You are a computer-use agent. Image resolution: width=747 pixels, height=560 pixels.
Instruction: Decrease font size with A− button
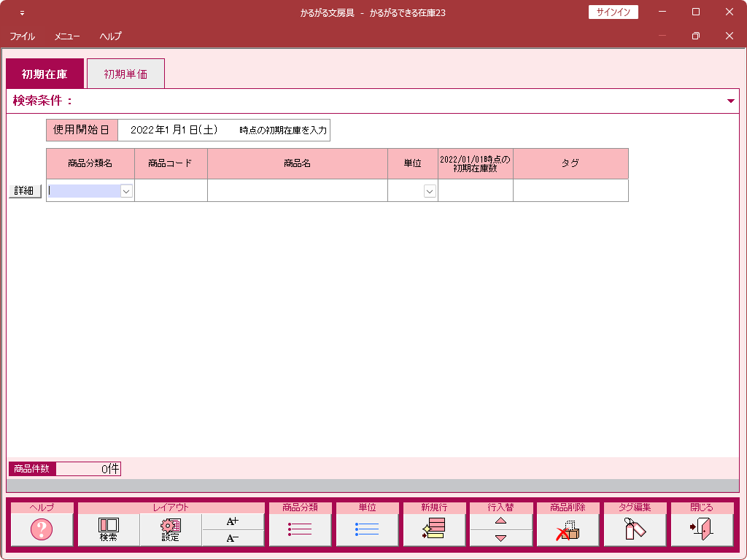(233, 538)
